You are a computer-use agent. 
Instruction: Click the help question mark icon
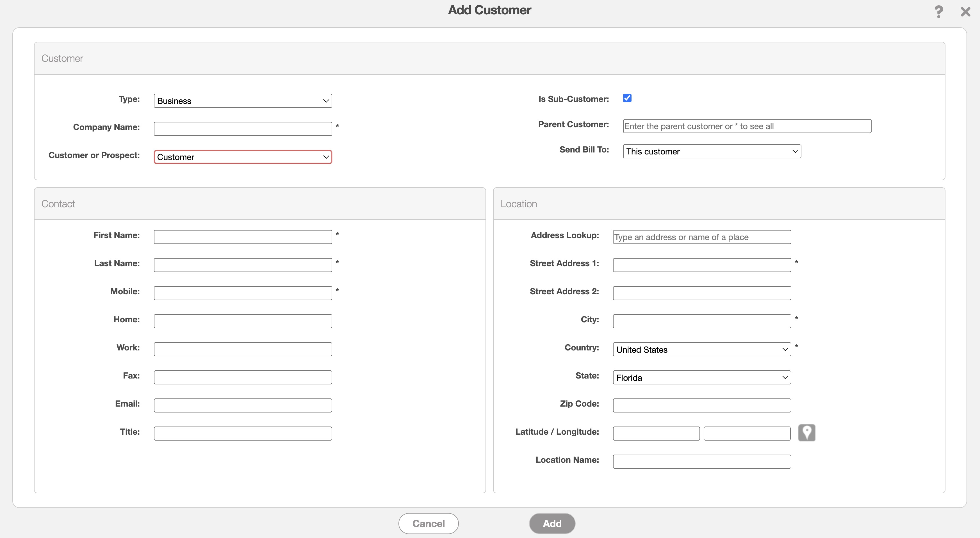(938, 12)
